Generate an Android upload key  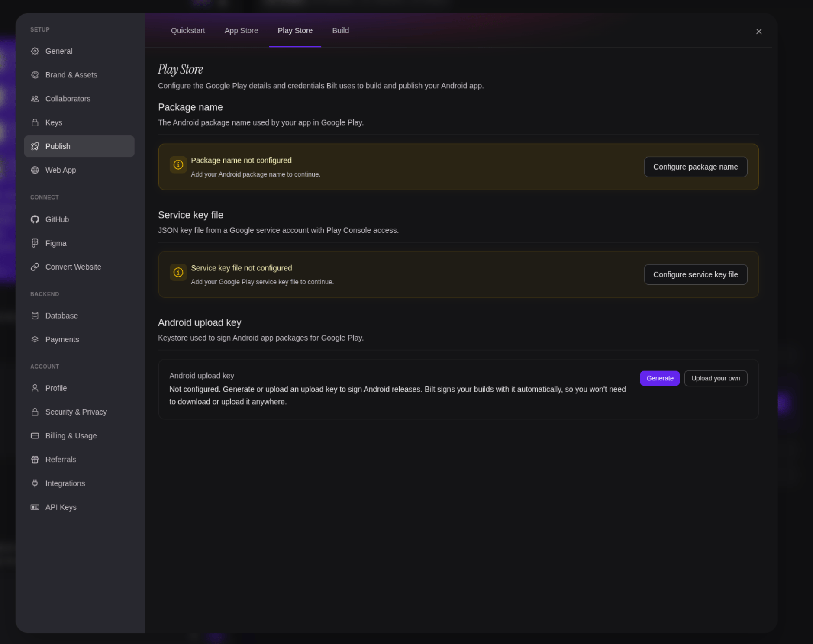coord(660,378)
